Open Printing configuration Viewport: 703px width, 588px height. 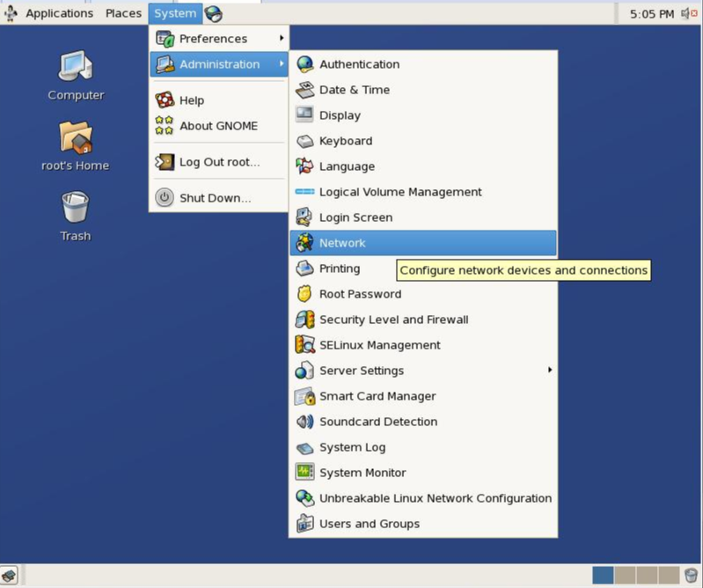pos(423,268)
